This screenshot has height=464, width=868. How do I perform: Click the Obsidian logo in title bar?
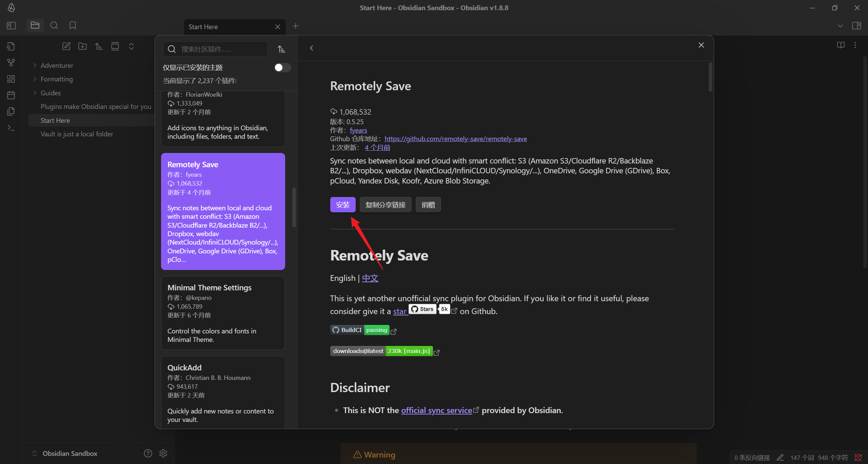11,7
